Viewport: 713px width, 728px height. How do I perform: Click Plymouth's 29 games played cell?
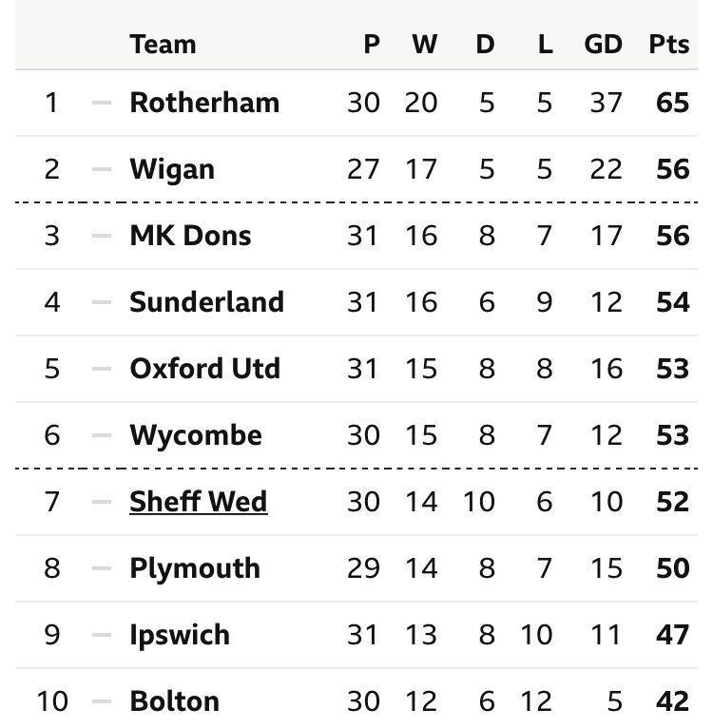point(362,568)
